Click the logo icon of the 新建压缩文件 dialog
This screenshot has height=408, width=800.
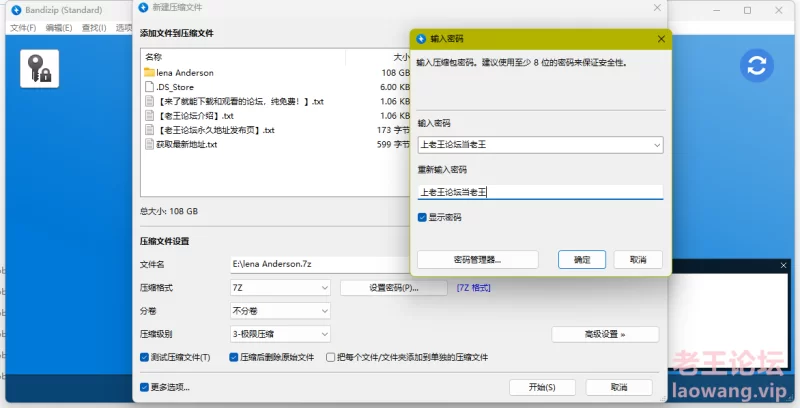(143, 7)
